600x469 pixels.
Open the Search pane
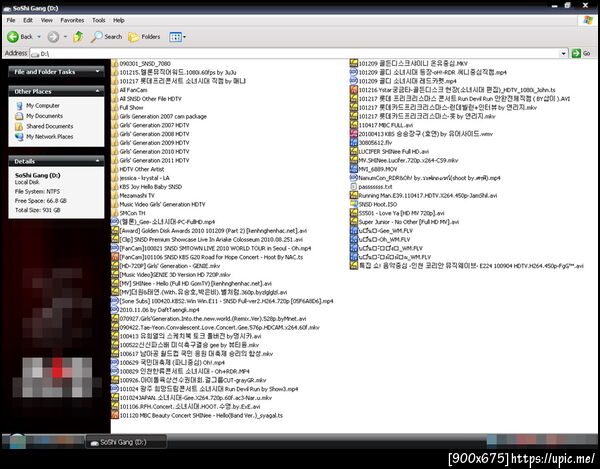(107, 37)
